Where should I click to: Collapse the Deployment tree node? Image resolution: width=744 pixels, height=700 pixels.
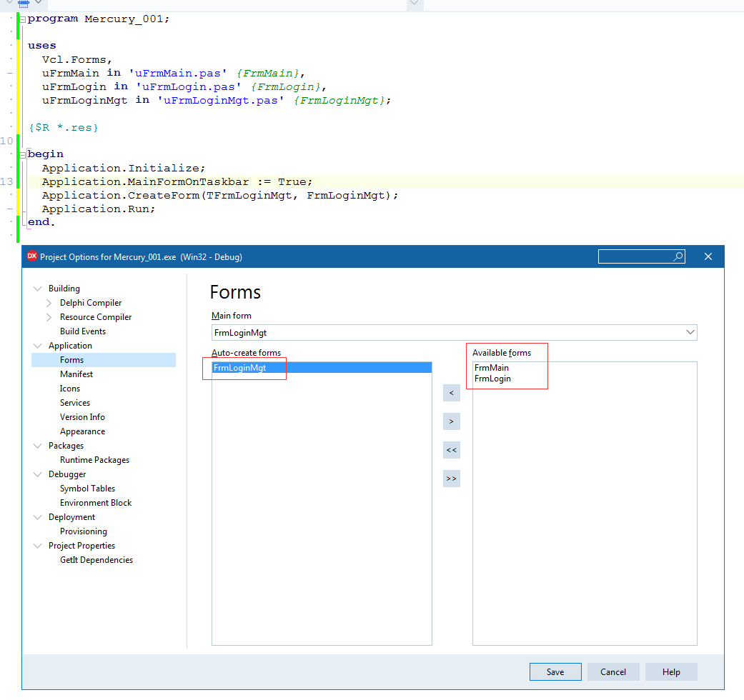[x=37, y=517]
